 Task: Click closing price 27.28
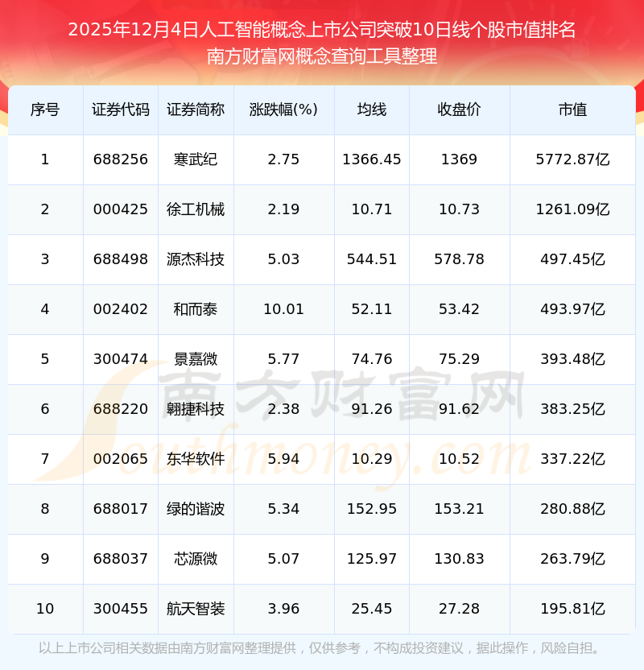tap(459, 609)
